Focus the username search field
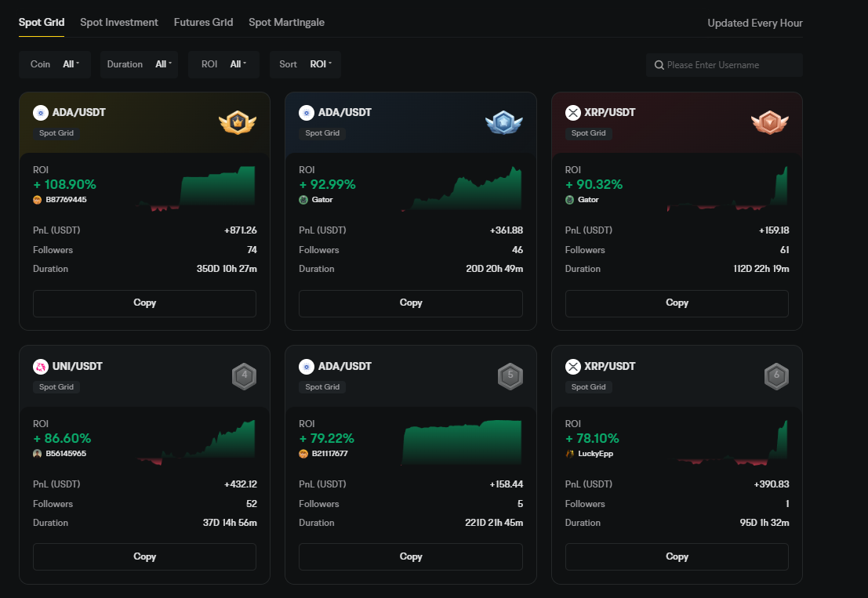 [x=729, y=65]
